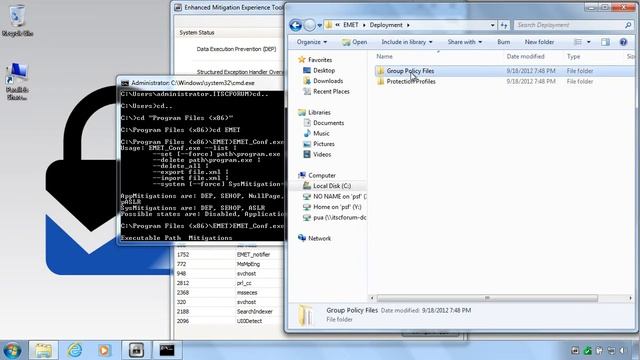Open the Parallels Shared Folders desktop shortcut

pyautogui.click(x=17, y=82)
